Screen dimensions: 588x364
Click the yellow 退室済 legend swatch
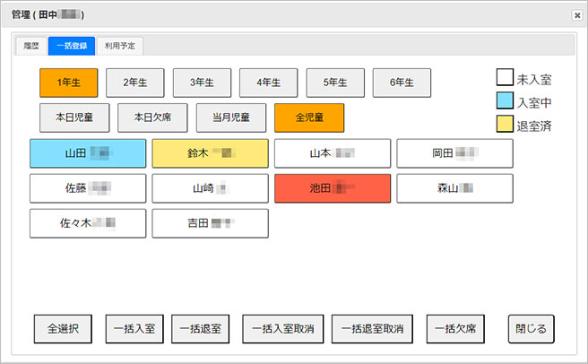[x=506, y=126]
